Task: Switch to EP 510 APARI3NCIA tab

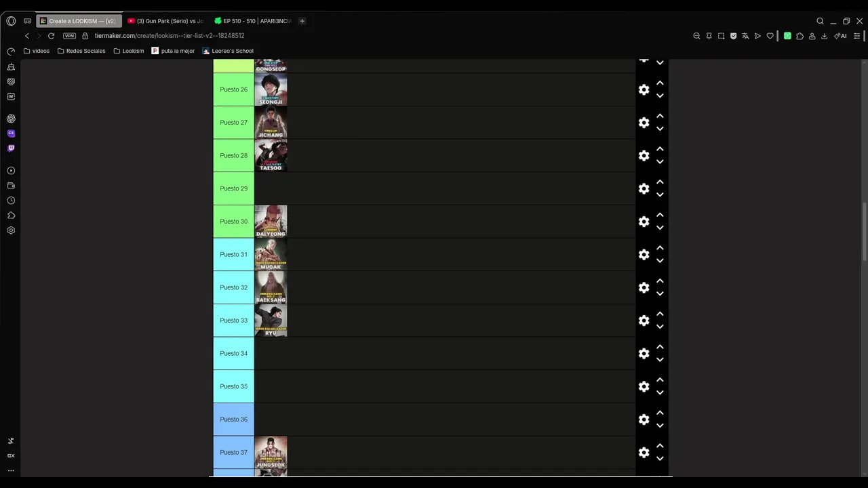Action: 253,21
